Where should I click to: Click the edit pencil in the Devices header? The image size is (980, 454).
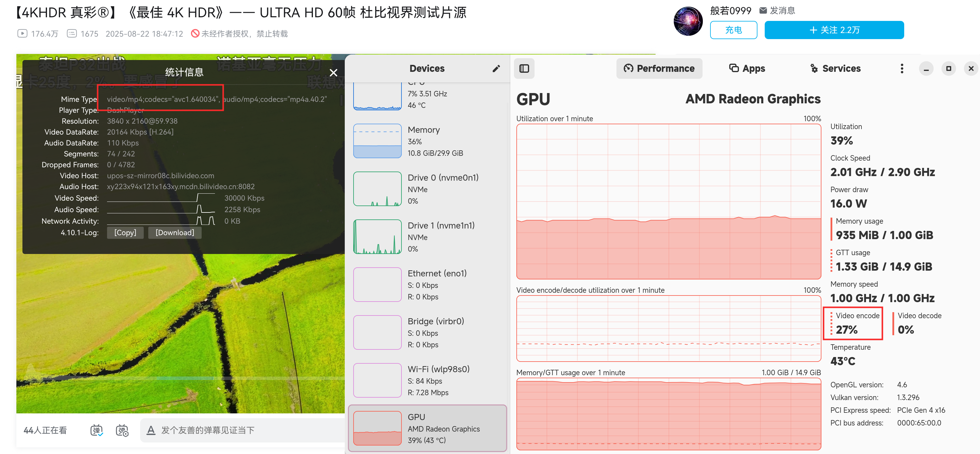pyautogui.click(x=496, y=68)
